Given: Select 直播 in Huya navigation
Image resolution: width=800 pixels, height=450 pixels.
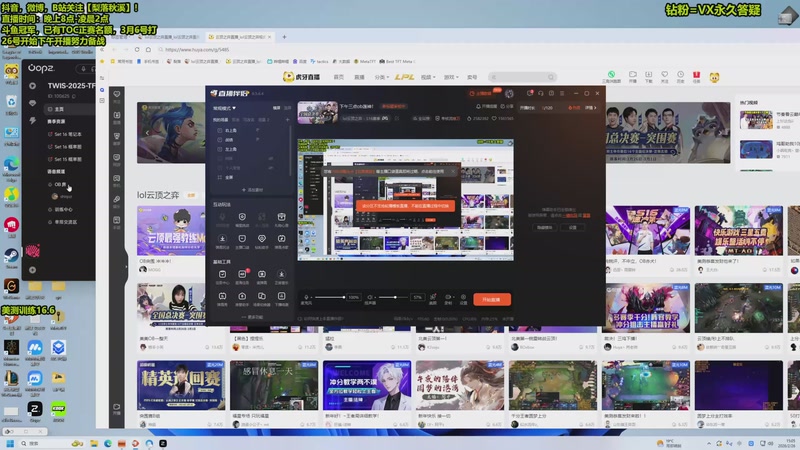Looking at the screenshot, I should [x=359, y=77].
